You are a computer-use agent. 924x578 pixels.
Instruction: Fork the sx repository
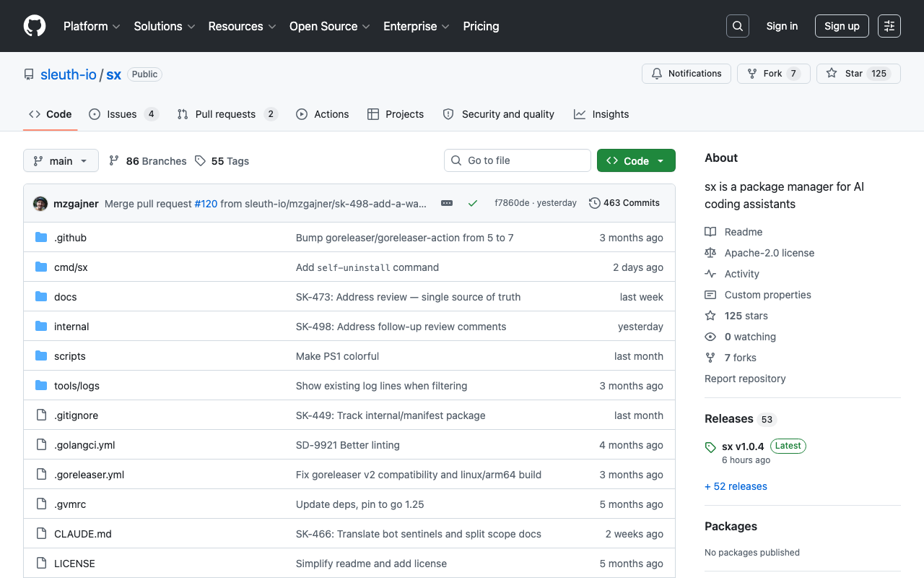tap(773, 74)
